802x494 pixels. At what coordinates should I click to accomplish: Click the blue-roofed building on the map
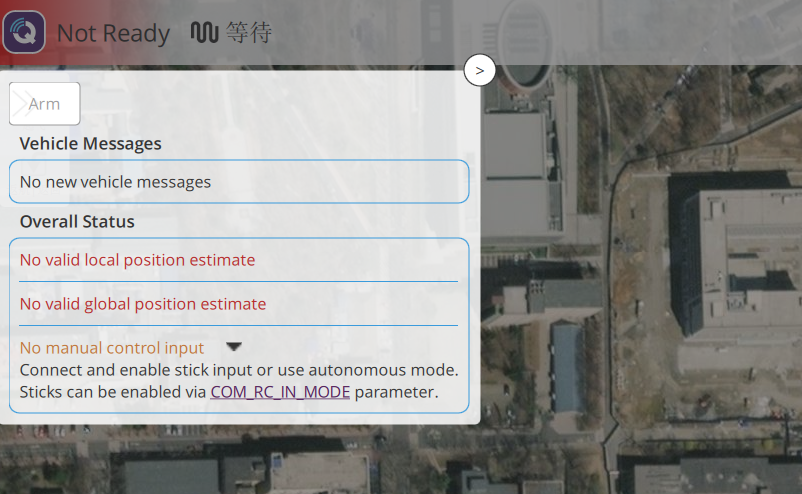click(567, 367)
